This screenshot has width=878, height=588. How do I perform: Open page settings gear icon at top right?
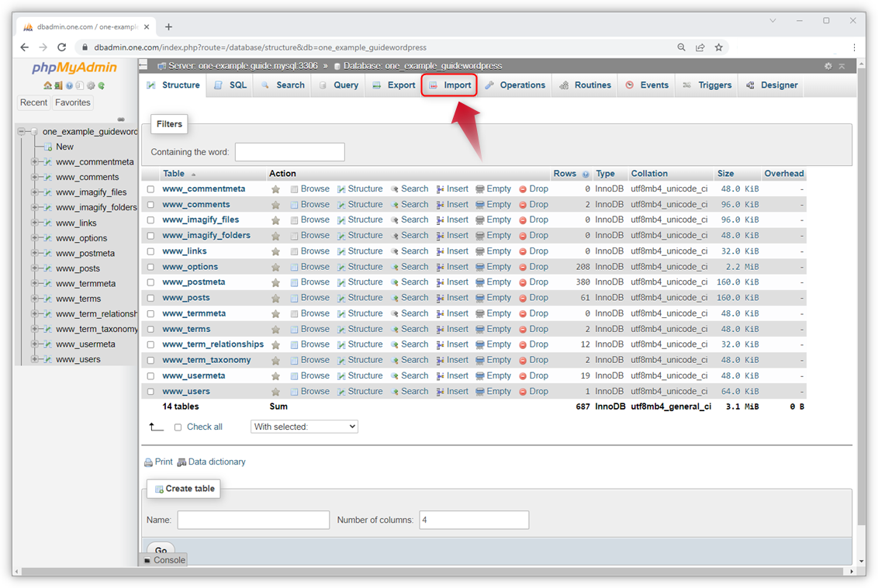point(828,67)
